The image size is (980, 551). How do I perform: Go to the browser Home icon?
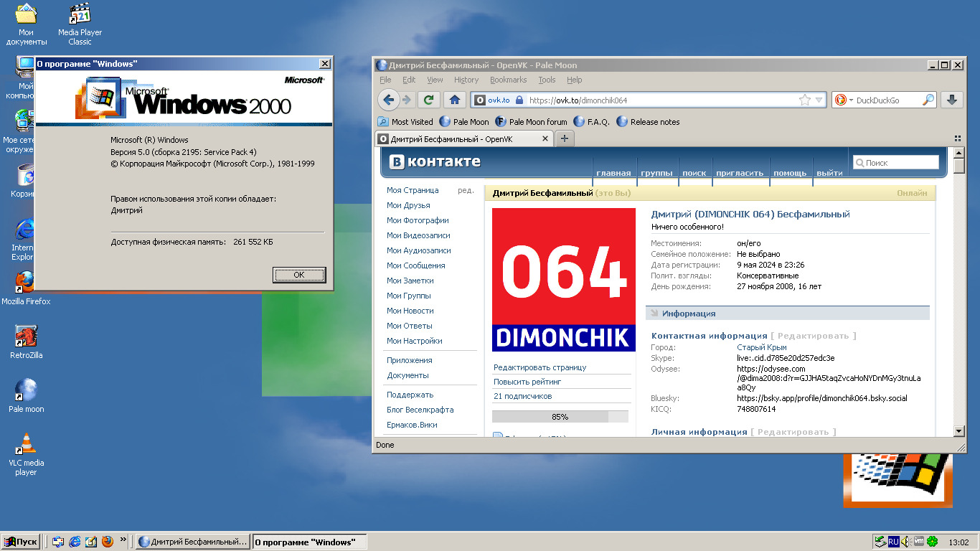click(x=453, y=100)
